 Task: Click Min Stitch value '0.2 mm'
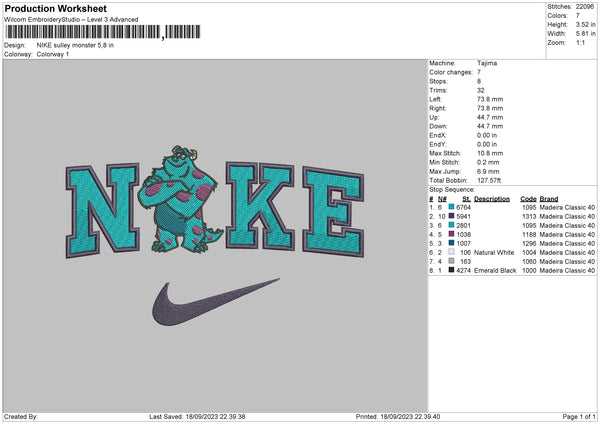[488, 162]
